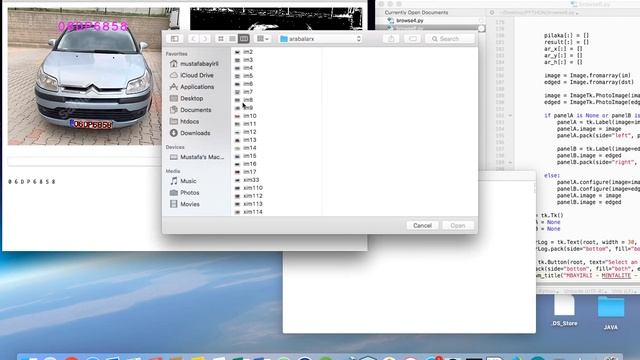The height and width of the screenshot is (360, 640).
Task: Click the Currently Open Documents header
Action: 416,13
